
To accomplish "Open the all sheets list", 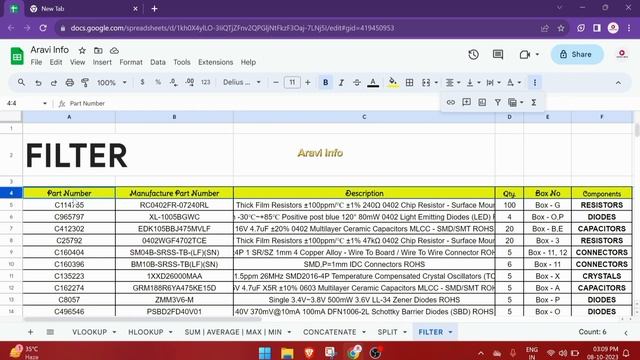I will 50,332.
